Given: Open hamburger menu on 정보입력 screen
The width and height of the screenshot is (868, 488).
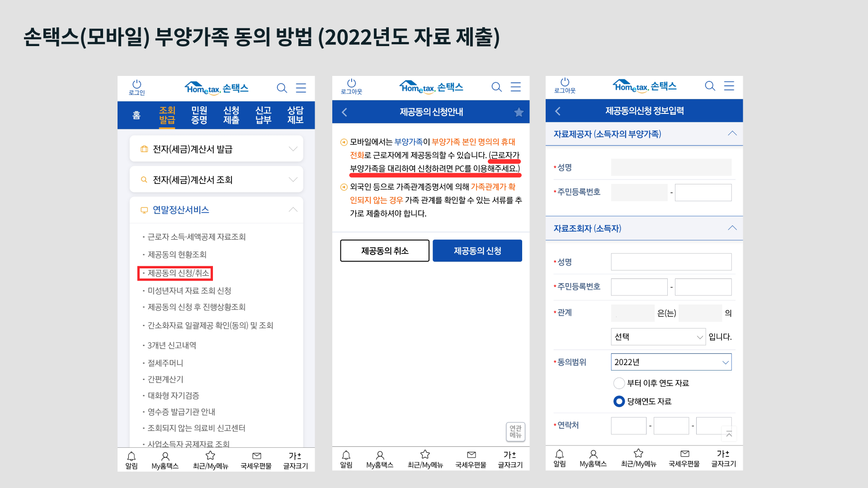Looking at the screenshot, I should [729, 86].
